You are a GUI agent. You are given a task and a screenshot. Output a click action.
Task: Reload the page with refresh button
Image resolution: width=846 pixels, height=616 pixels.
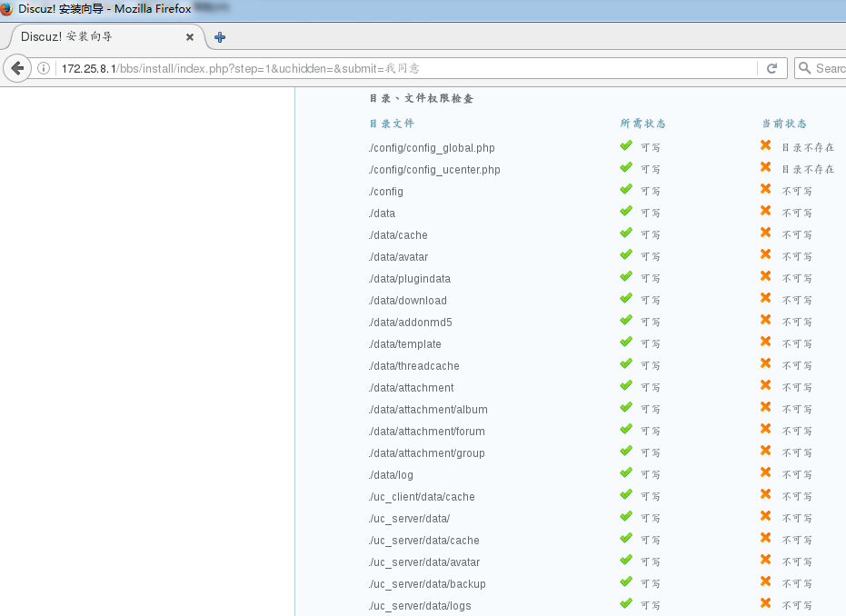pos(771,68)
